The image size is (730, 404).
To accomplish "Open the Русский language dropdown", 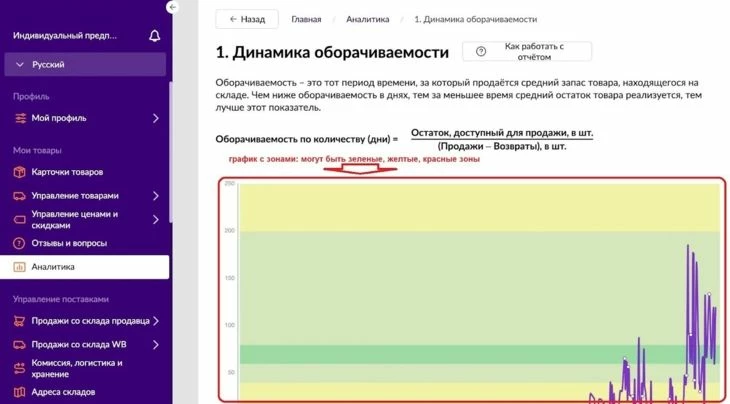I will (x=85, y=64).
